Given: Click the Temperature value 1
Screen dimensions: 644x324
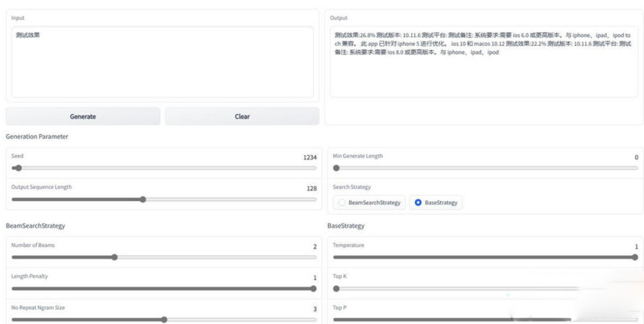Looking at the screenshot, I should tap(636, 246).
